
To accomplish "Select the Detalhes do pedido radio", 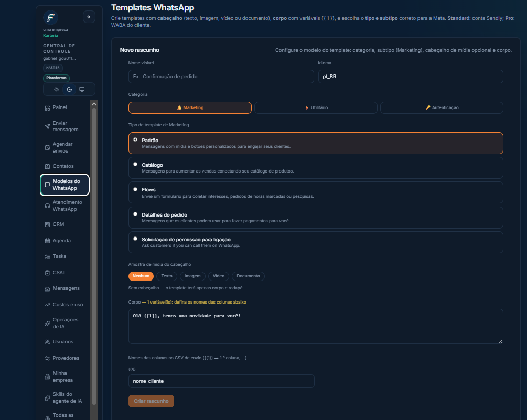I will point(135,214).
